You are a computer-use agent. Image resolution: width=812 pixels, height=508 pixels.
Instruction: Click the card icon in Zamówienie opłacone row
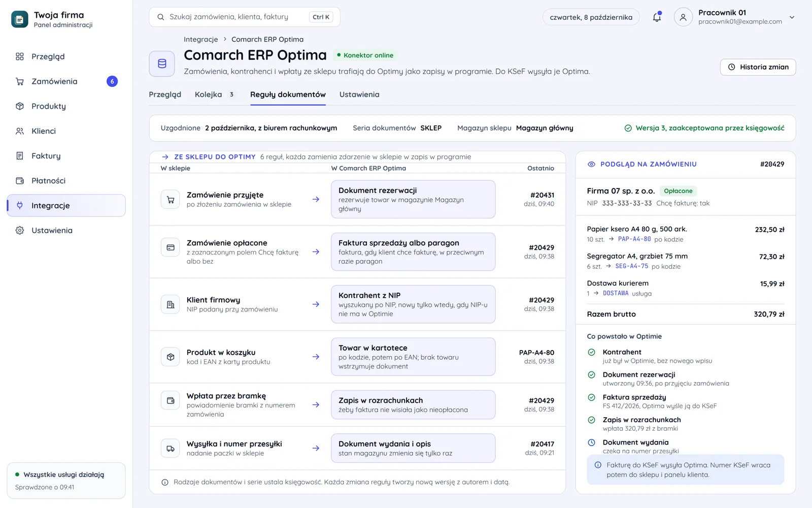[x=171, y=247]
